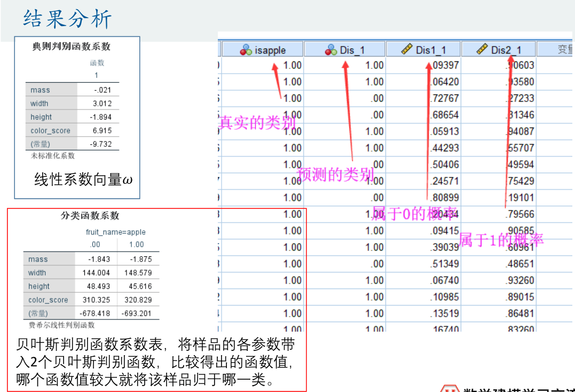The image size is (575, 392).
Task: Click the 线性系数向量ω caption
Action: click(x=83, y=179)
